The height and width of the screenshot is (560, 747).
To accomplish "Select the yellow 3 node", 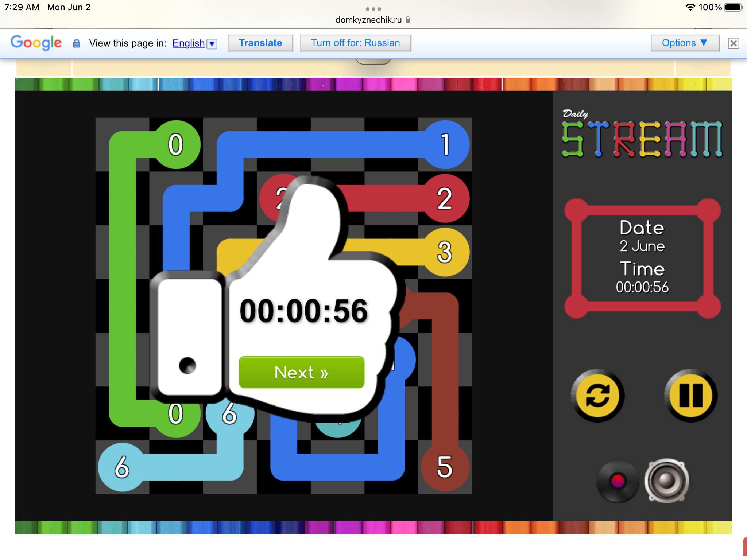I will click(445, 252).
